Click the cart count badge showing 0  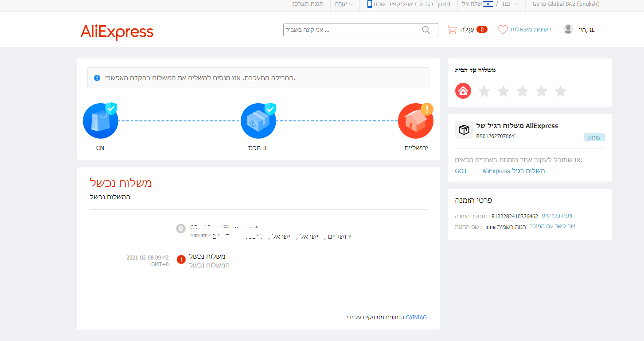coord(482,30)
